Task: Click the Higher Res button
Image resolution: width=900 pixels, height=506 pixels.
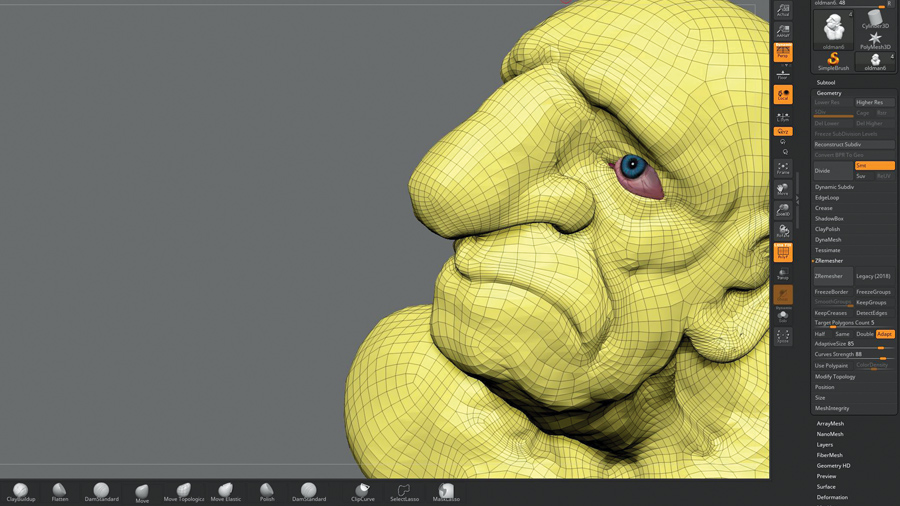Action: coord(874,102)
